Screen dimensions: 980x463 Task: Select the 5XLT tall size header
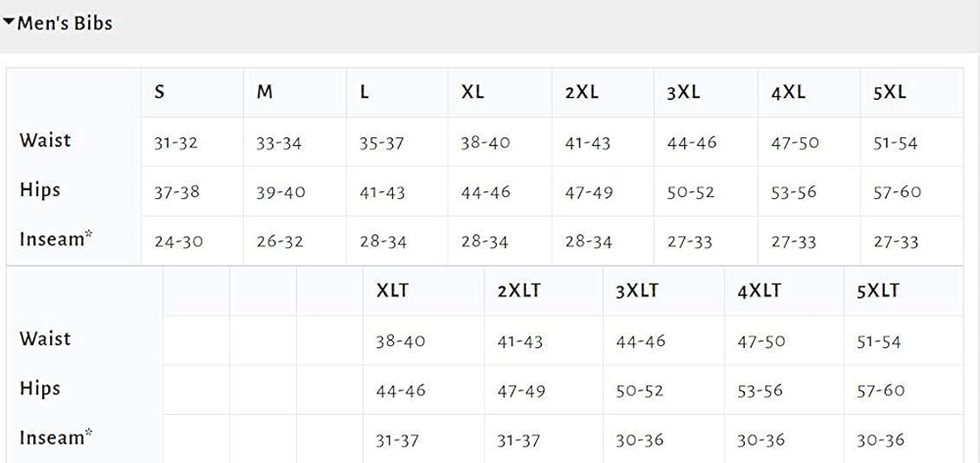coord(878,290)
